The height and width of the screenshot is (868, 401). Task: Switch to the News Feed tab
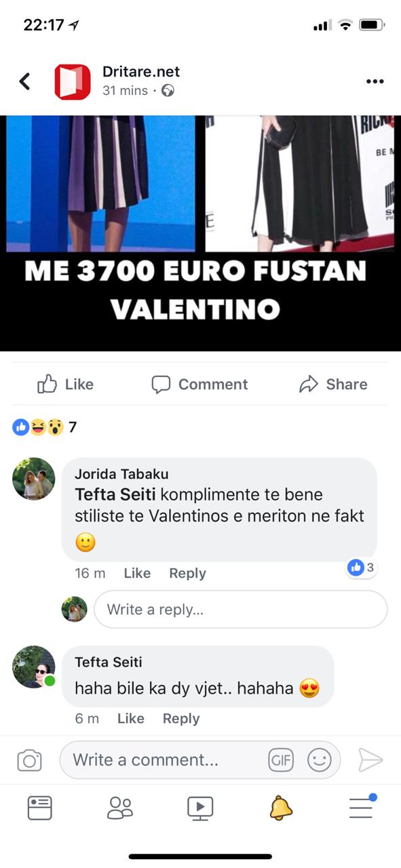click(x=40, y=808)
